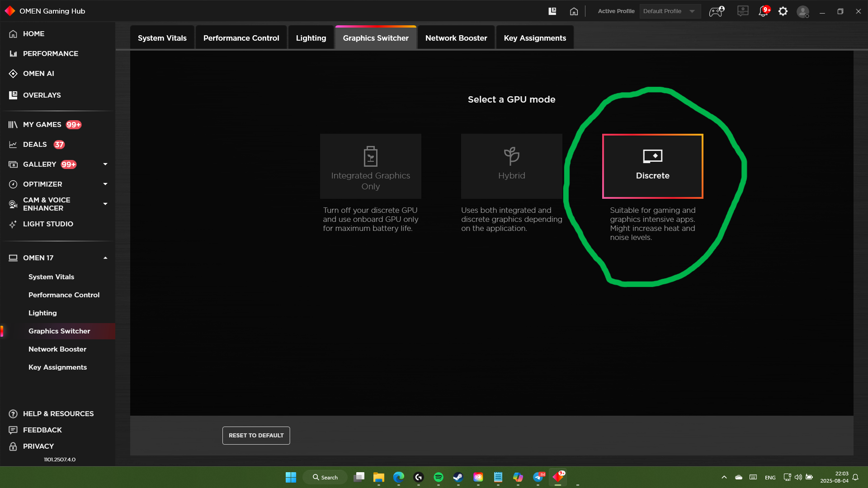Open Windows Start menu
Screen dimensions: 868x488
pyautogui.click(x=291, y=477)
